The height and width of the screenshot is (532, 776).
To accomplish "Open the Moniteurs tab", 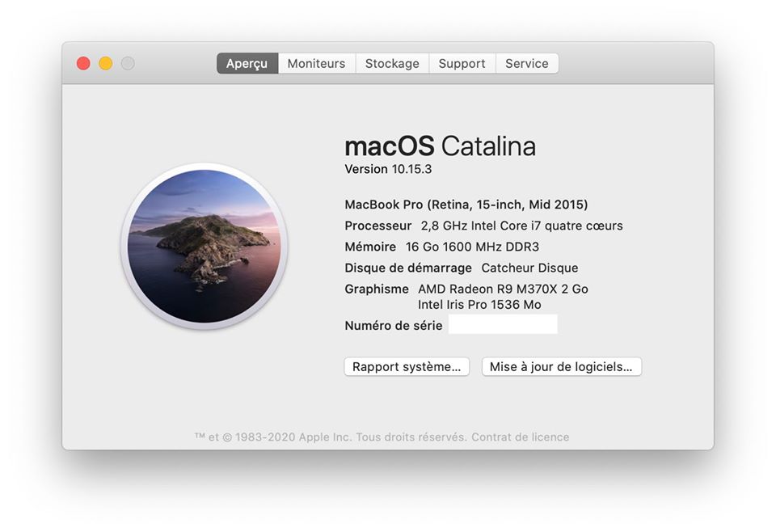I will tap(317, 63).
